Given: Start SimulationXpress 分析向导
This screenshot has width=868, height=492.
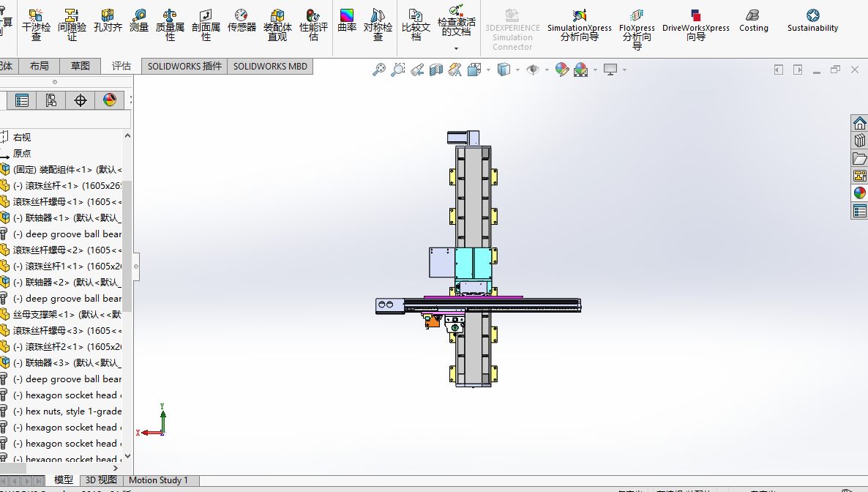Looking at the screenshot, I should point(579,26).
